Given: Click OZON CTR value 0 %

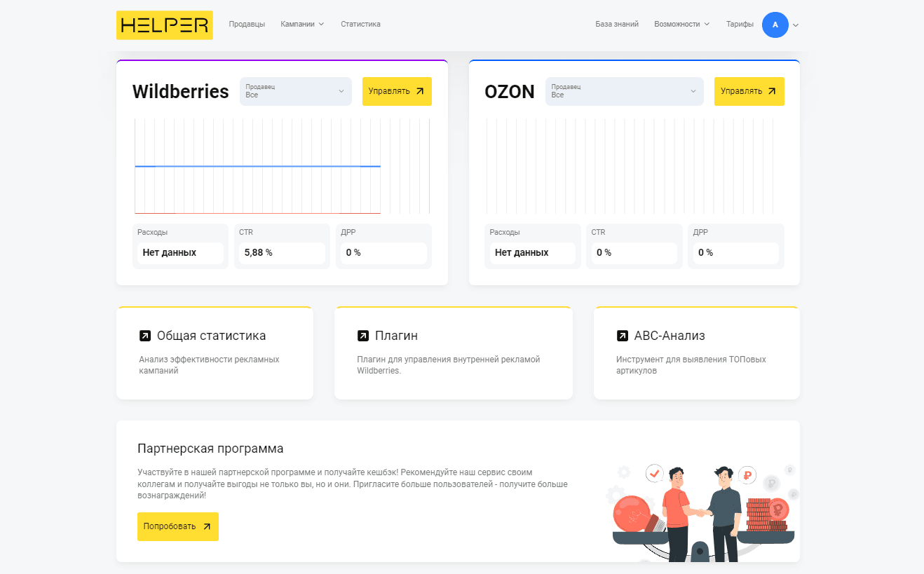Looking at the screenshot, I should (x=634, y=253).
